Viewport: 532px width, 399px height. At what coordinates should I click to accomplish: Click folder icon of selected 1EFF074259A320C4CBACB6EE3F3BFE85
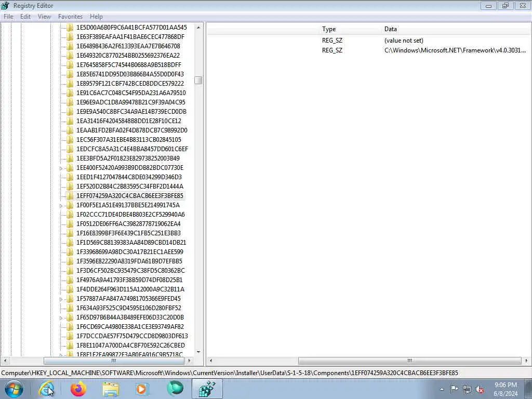(x=70, y=196)
